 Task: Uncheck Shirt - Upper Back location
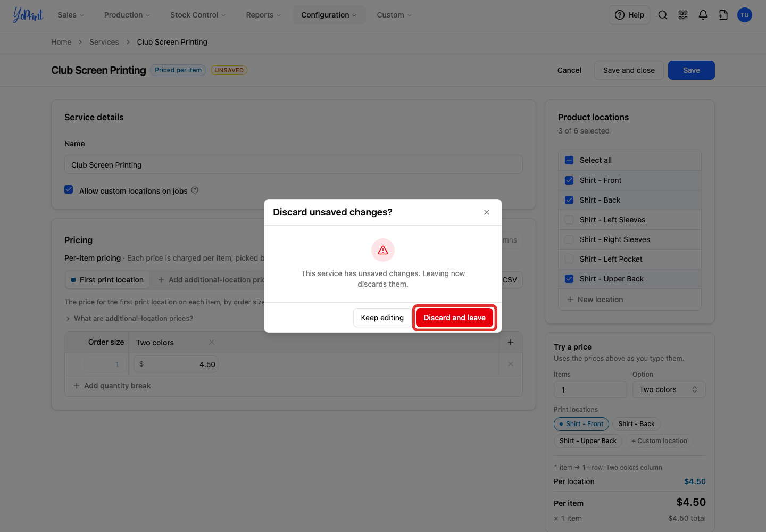click(569, 279)
